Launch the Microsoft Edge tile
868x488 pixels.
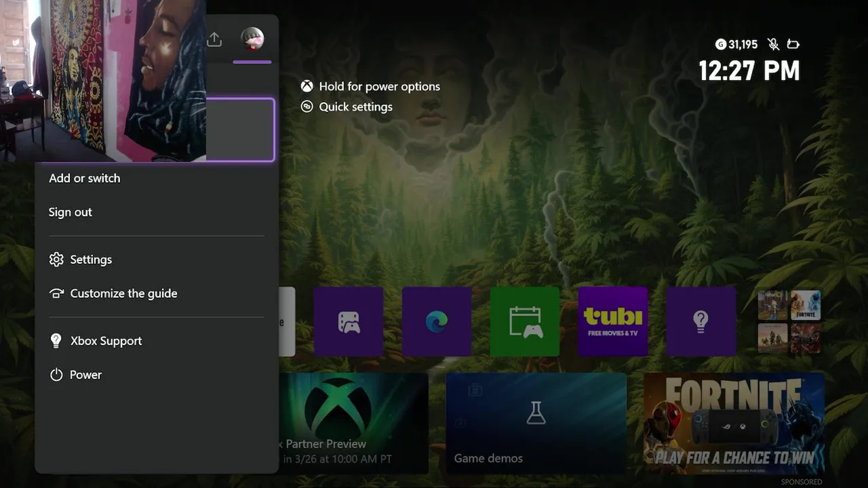[x=437, y=321]
